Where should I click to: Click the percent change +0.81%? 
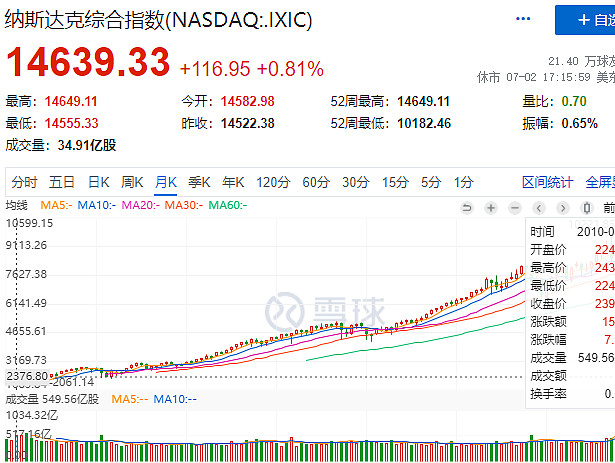(x=291, y=69)
